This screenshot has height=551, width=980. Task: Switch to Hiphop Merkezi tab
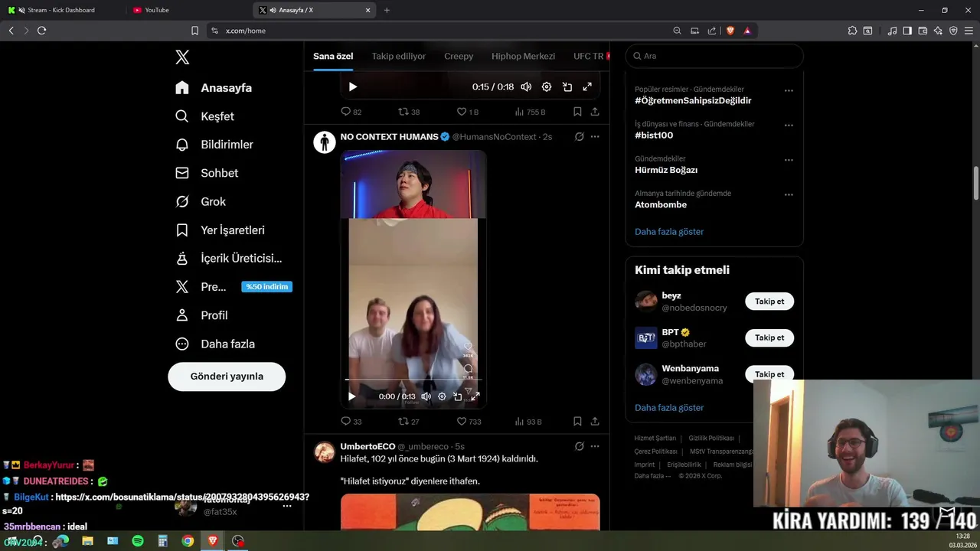523,56
